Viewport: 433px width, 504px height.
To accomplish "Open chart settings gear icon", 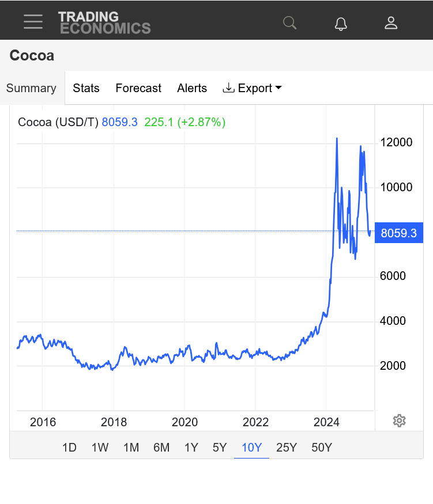I will (399, 420).
